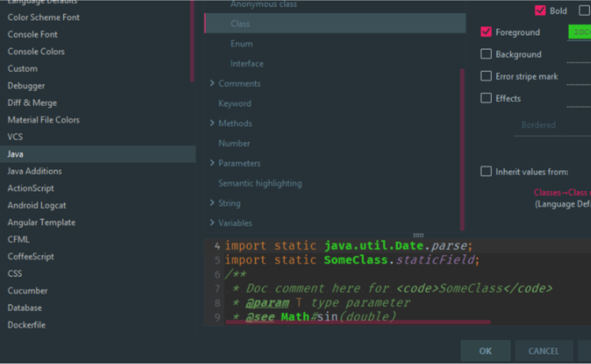This screenshot has width=591, height=364.
Task: Expand the String tree node
Action: (212, 203)
